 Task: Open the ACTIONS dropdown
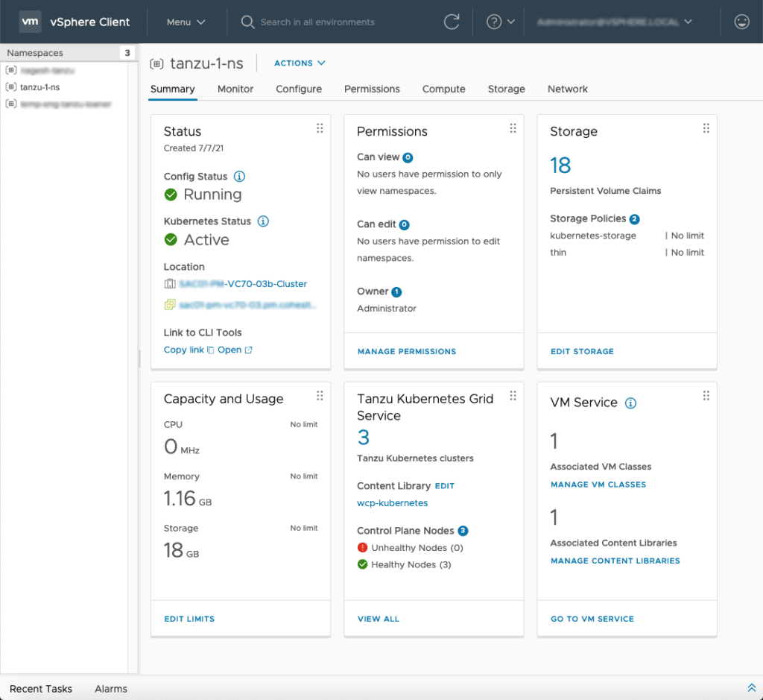click(x=299, y=63)
